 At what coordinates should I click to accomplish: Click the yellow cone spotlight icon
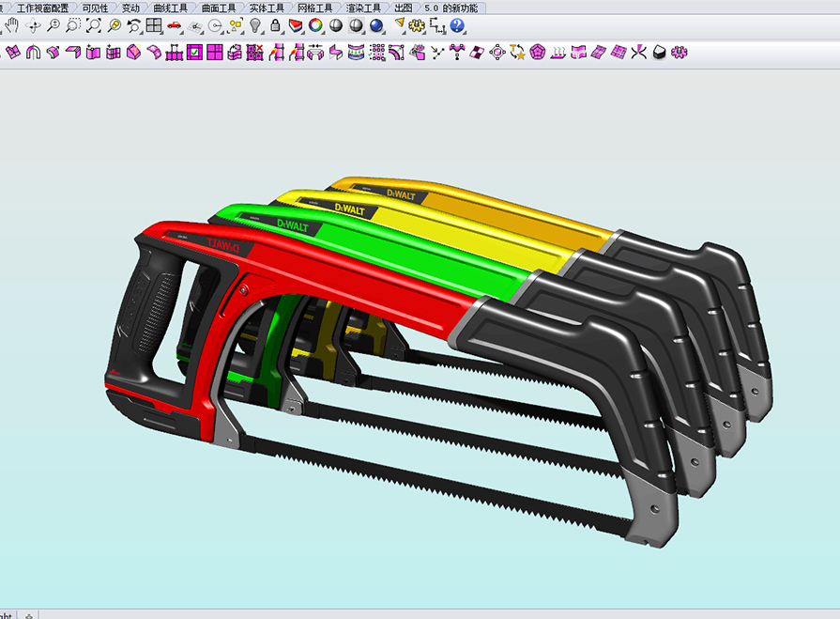pos(399,24)
